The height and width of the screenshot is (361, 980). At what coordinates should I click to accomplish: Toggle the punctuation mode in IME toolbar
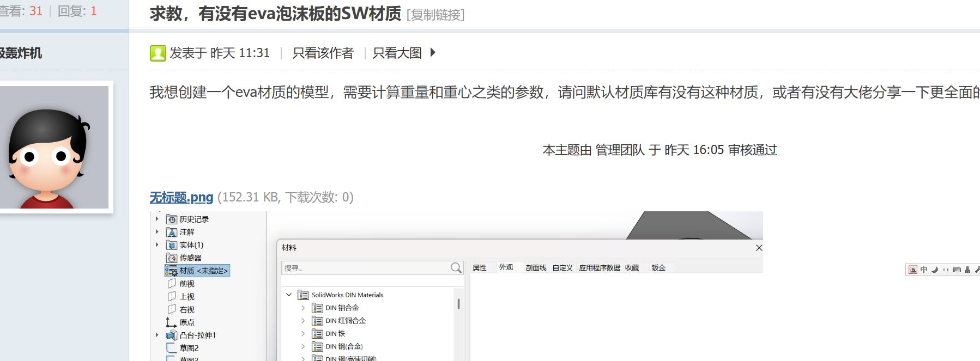click(946, 270)
